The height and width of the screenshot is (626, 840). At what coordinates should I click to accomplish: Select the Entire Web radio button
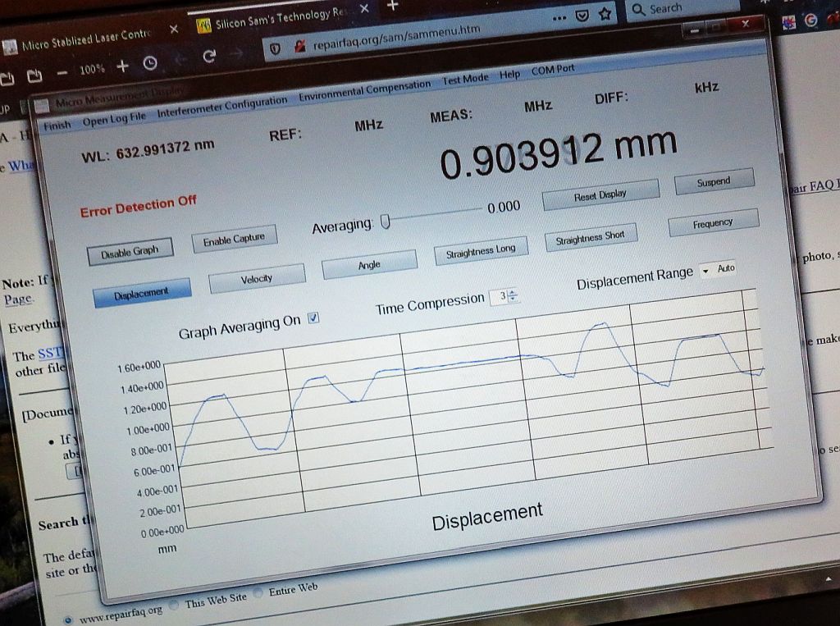click(x=258, y=592)
